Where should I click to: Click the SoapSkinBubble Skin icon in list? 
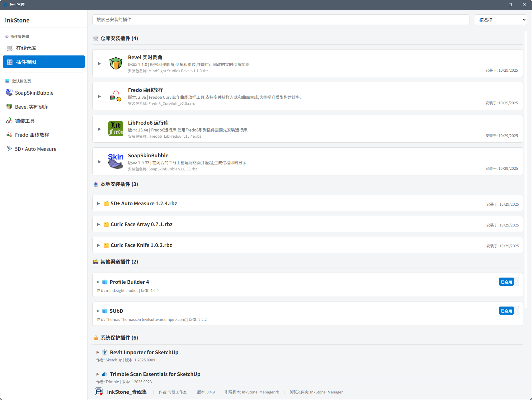[x=116, y=161]
